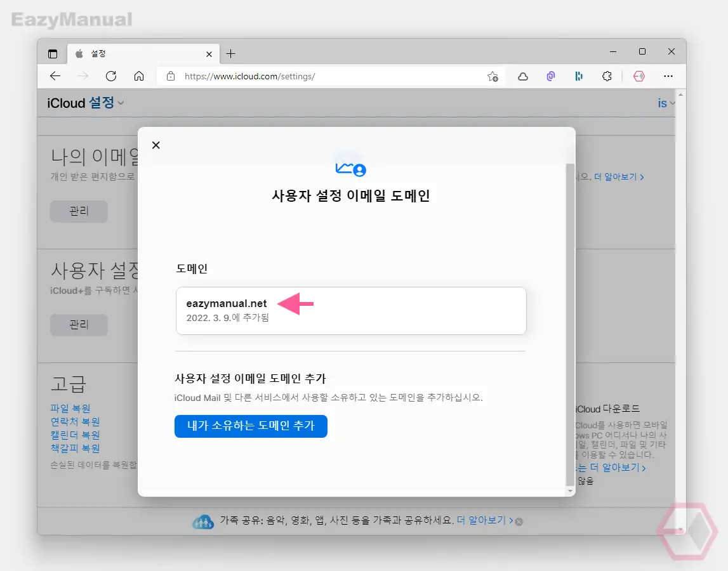Click the custom email domain header icon
Image resolution: width=728 pixels, height=571 pixels.
(x=351, y=169)
